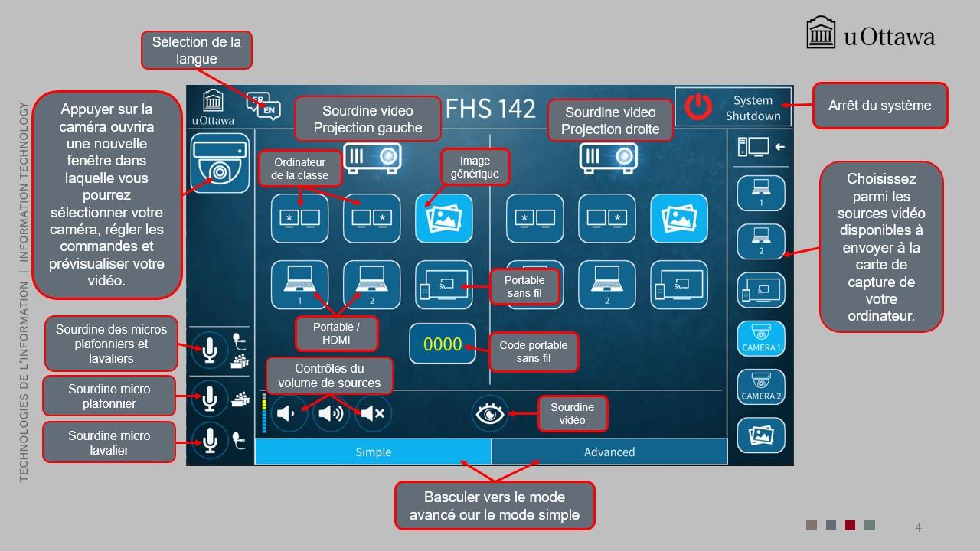Switch to the Simple mode tab
This screenshot has height=551, width=980.
(373, 452)
